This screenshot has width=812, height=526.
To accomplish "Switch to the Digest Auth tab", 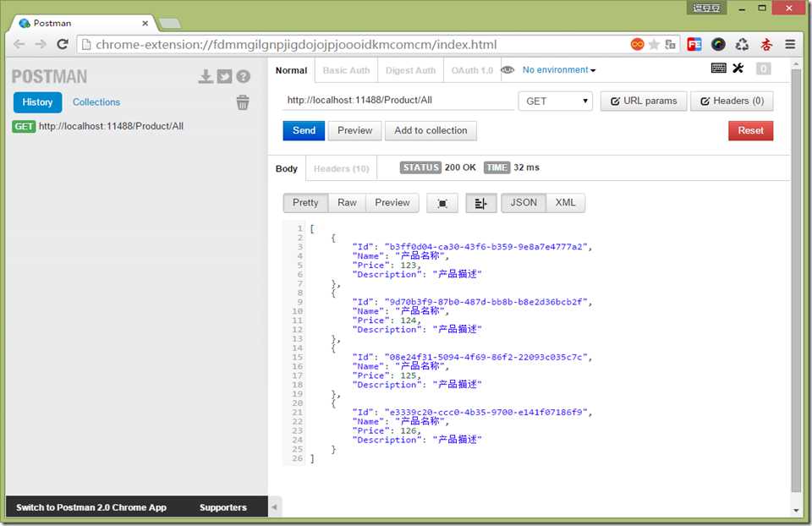I will coord(411,70).
